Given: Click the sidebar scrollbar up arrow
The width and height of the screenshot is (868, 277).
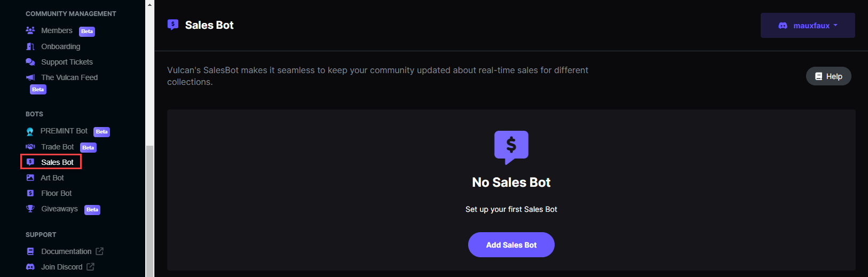Looking at the screenshot, I should [x=150, y=5].
